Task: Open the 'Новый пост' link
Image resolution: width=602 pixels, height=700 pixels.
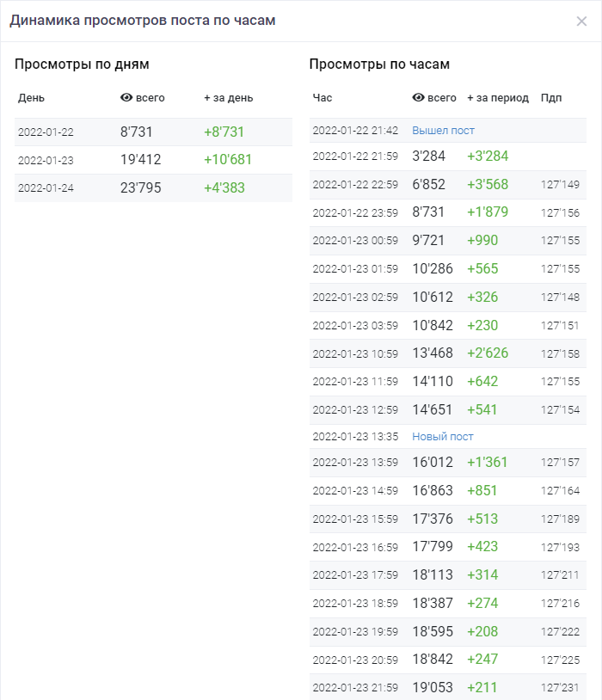Action: click(442, 436)
